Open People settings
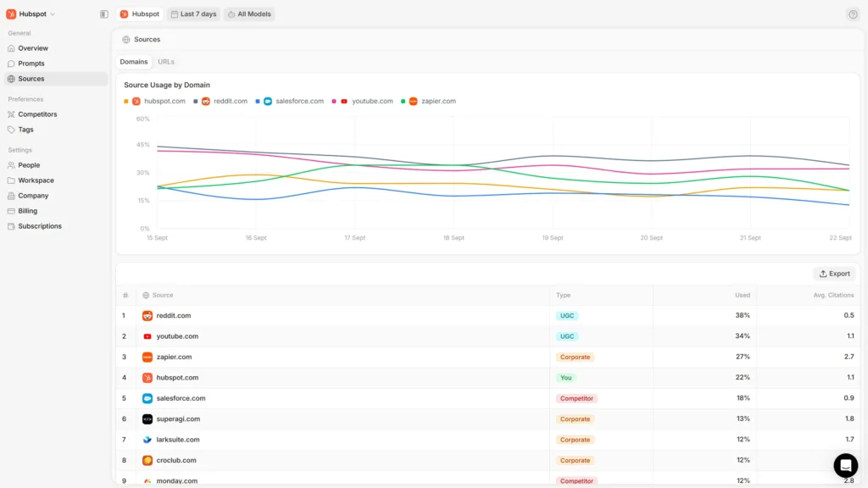 click(55, 165)
